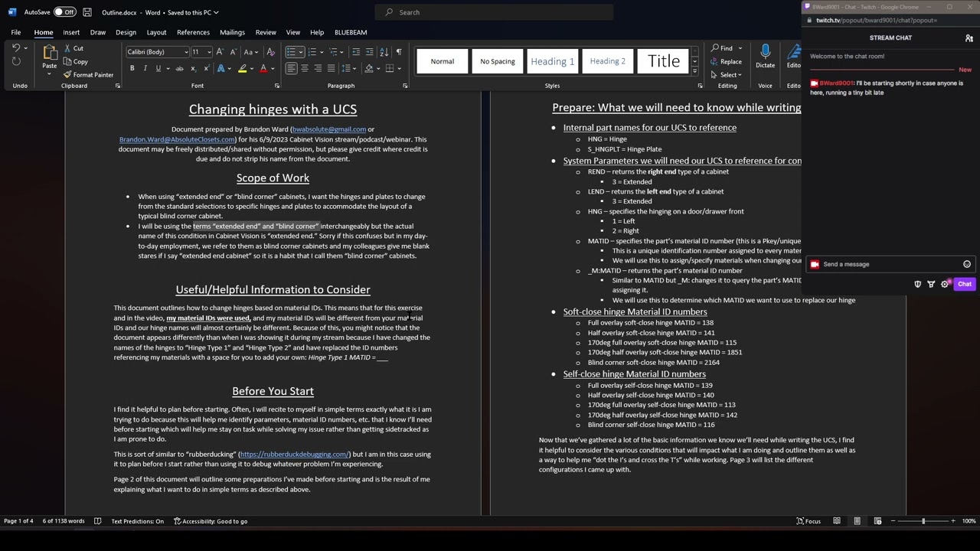Open the References tab
The image size is (980, 551).
tap(193, 32)
